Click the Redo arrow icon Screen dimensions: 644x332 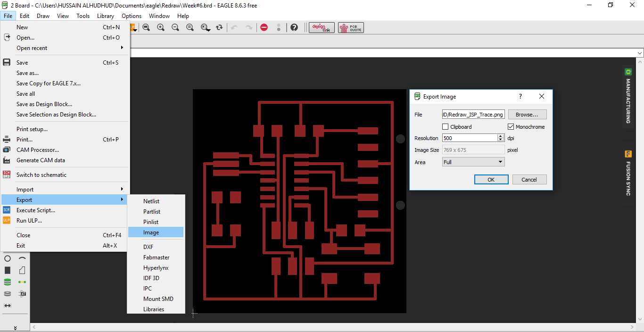click(x=249, y=27)
